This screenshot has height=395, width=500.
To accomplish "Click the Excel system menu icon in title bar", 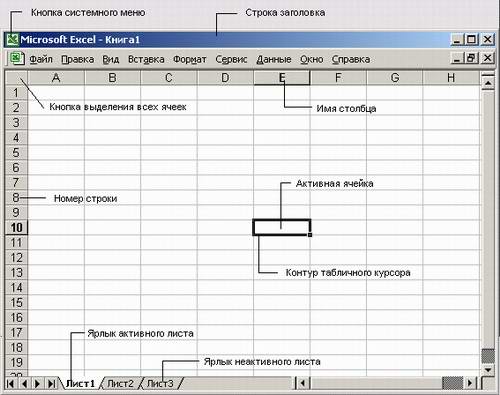I will (13, 40).
